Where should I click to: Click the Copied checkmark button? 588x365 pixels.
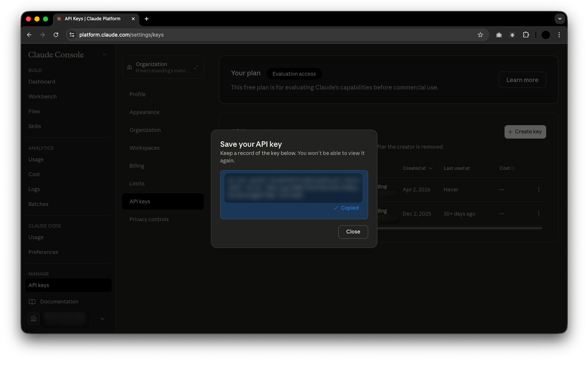(x=346, y=208)
